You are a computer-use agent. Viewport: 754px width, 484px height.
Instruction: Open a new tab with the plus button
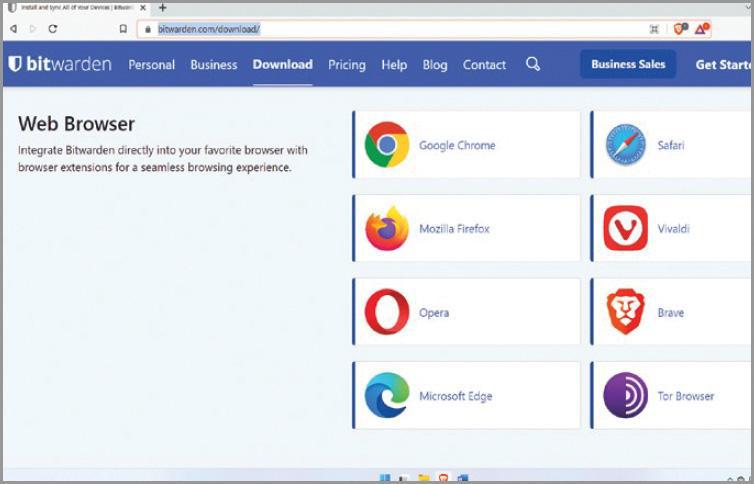click(x=163, y=7)
